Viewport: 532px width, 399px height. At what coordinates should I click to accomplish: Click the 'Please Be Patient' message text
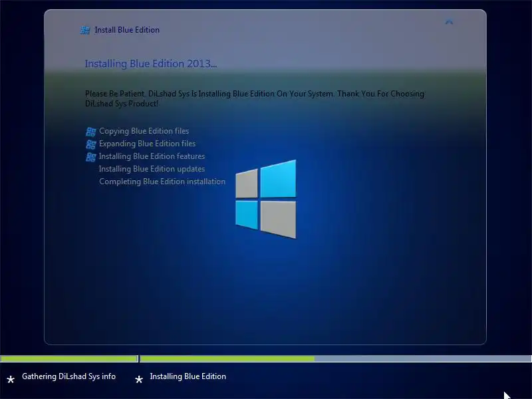click(x=255, y=98)
